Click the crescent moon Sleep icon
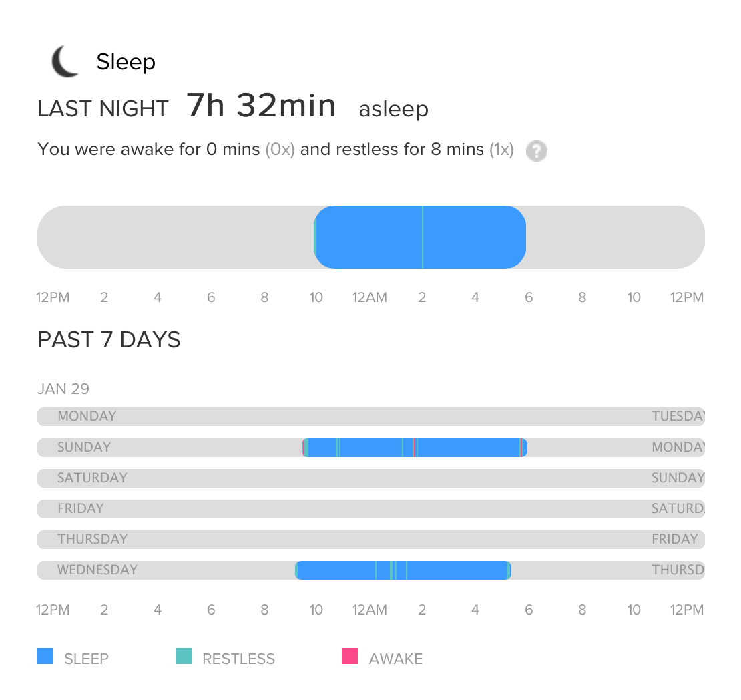Screen dimensions: 741x700 [65, 61]
